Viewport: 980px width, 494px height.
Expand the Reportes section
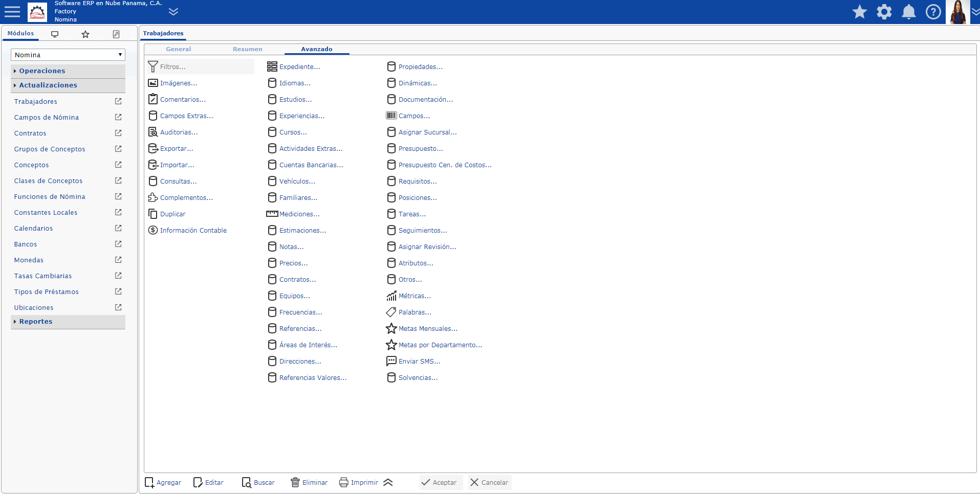point(68,322)
